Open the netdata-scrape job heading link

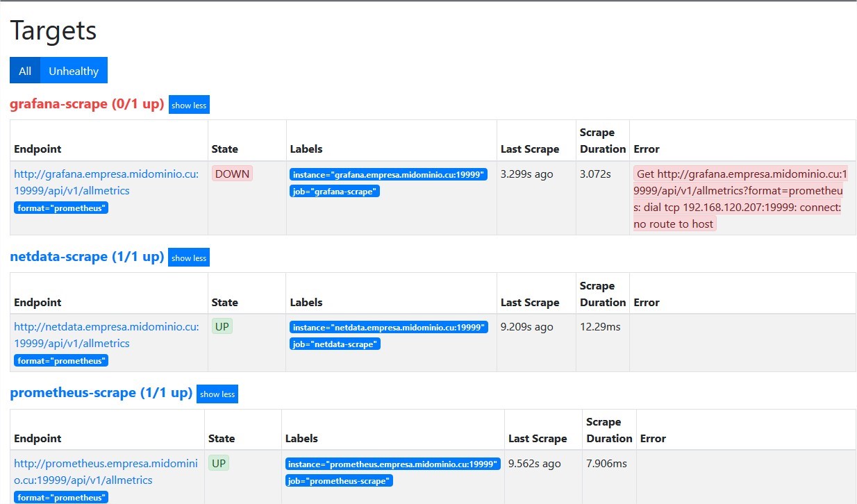click(x=87, y=257)
